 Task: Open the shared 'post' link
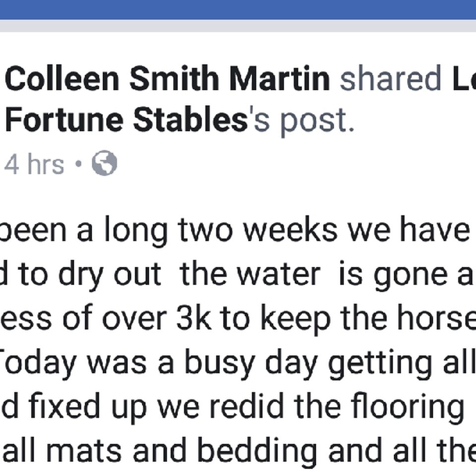click(317, 121)
